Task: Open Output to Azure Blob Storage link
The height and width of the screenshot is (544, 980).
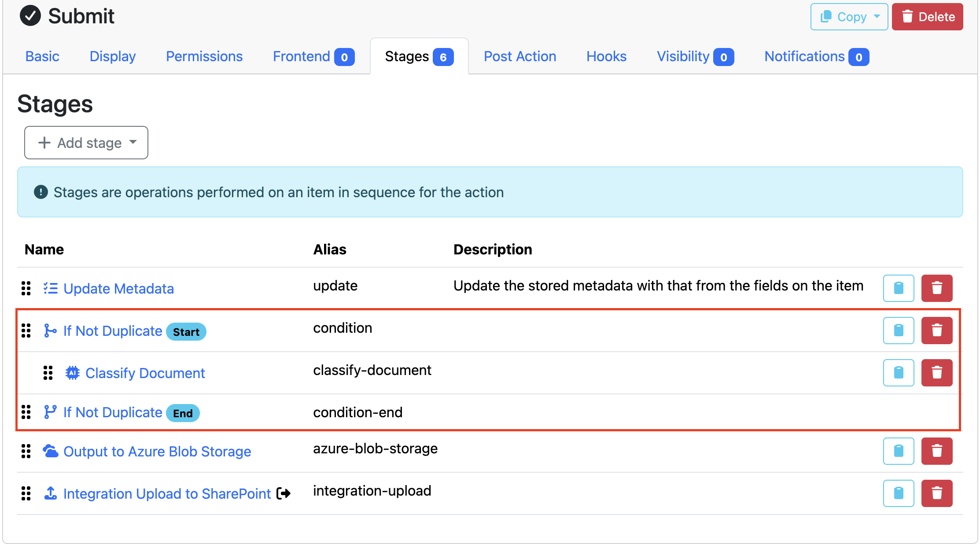Action: [x=157, y=451]
